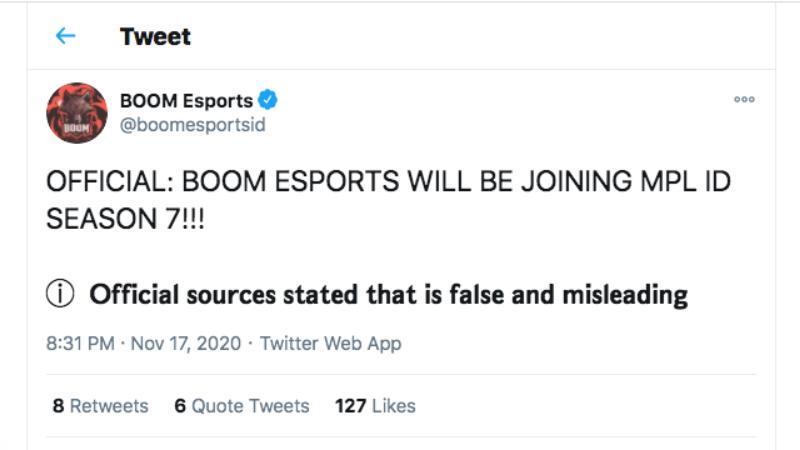Click the blue verified checkmark badge

[x=268, y=100]
